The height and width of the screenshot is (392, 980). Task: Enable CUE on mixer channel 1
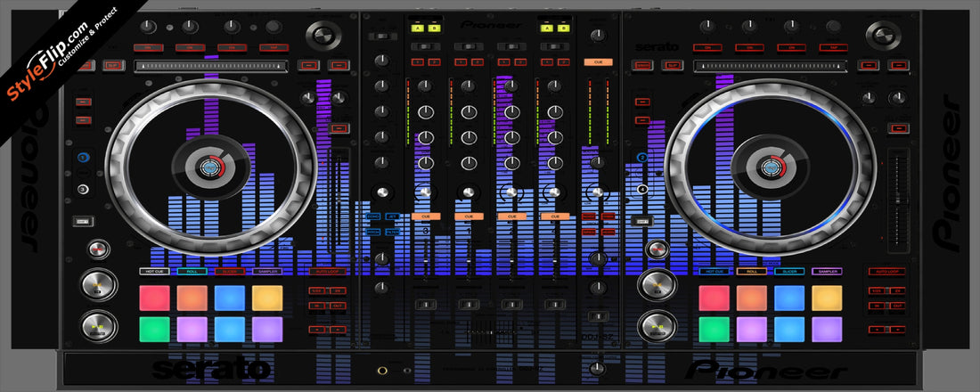click(469, 216)
